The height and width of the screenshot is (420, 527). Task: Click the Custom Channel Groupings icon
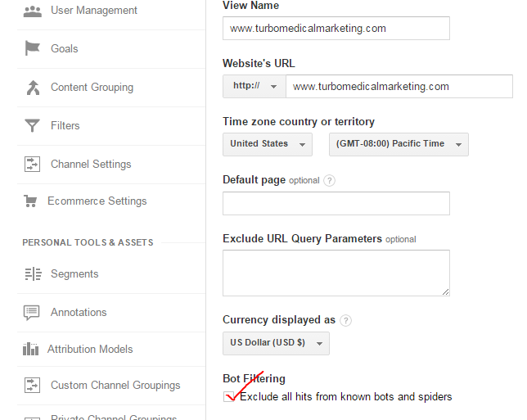33,385
